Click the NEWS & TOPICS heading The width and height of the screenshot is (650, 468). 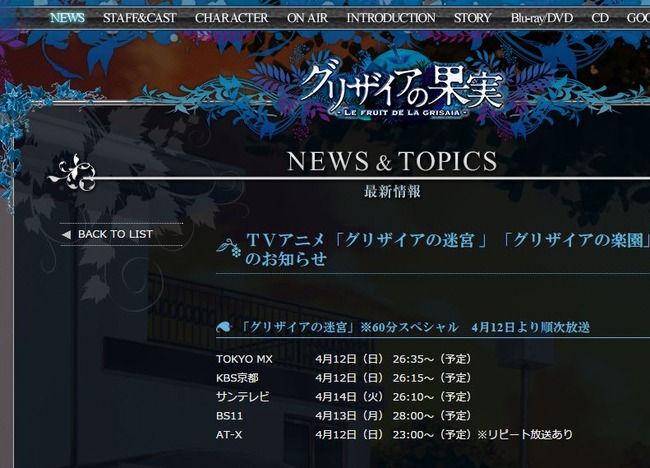392,161
